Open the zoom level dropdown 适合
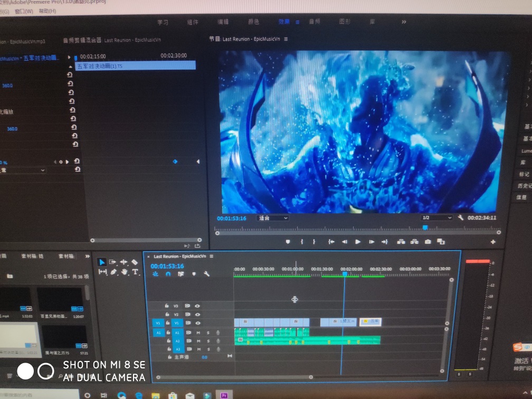This screenshot has width=532, height=399. point(273,218)
